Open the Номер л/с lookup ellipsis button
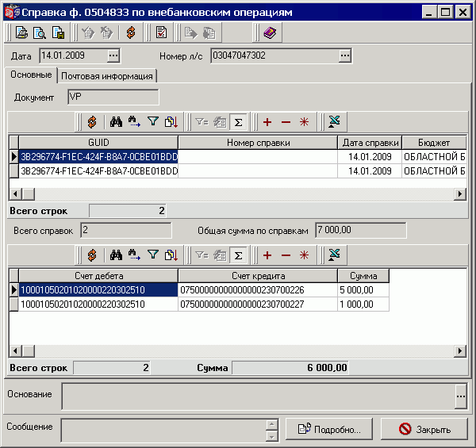This screenshot has height=448, width=476. click(345, 56)
